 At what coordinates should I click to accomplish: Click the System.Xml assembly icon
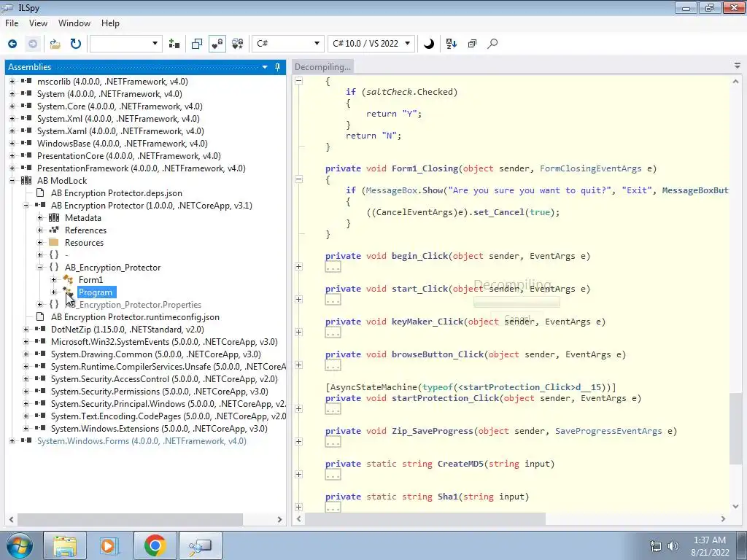(27, 119)
